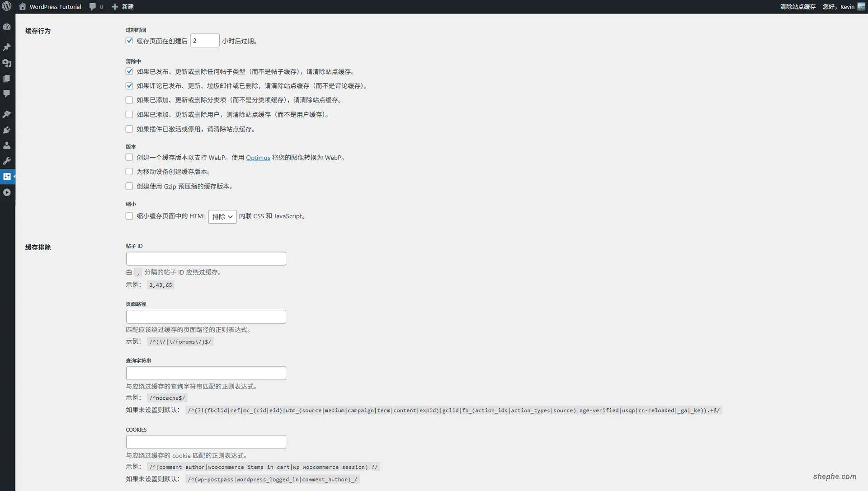Enable WebP cache version checkbox
The image size is (868, 491).
click(x=129, y=157)
